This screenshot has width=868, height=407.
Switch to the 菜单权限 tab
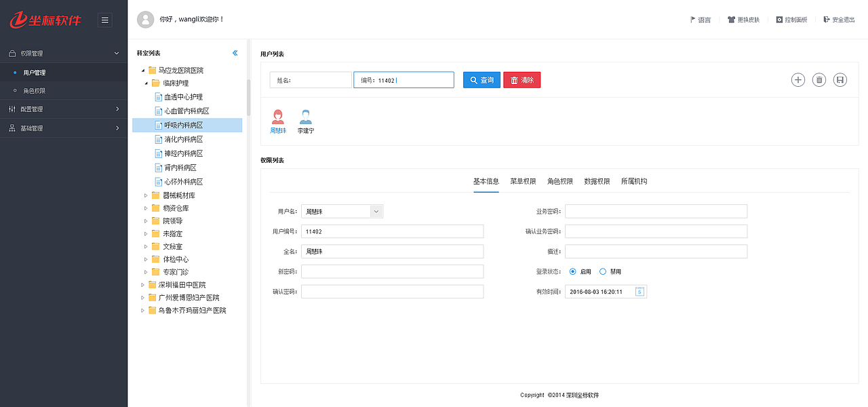(523, 181)
